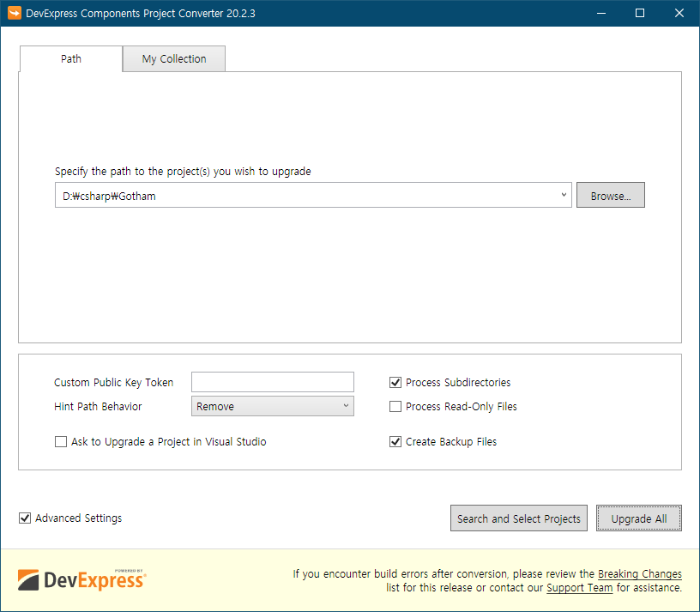Click the Upgrade All button
Viewport: 700px width, 612px height.
(639, 518)
